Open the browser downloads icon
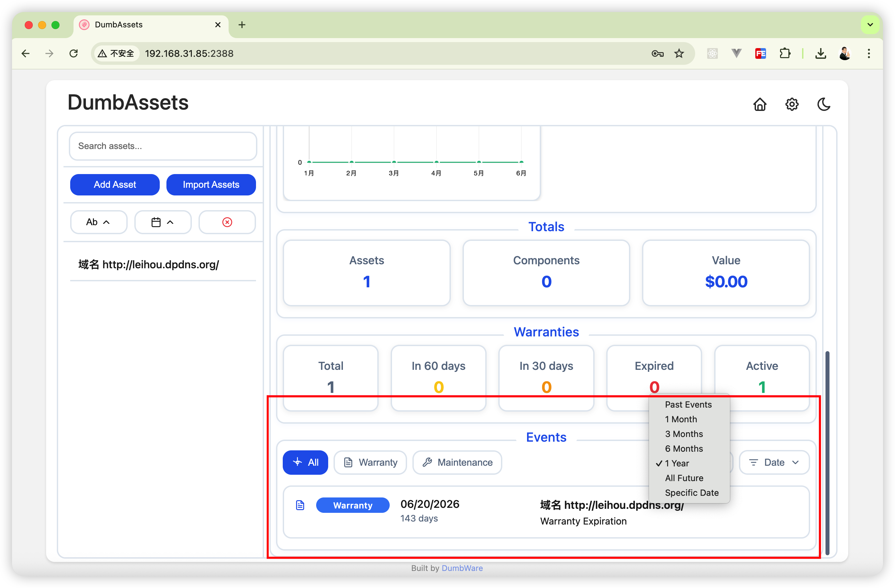Image resolution: width=895 pixels, height=588 pixels. 820,54
